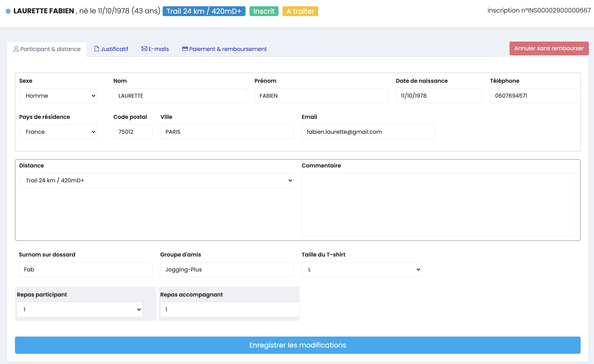Click the blue status dot near participant name
Screen dimensions: 594x364
click(x=8, y=11)
